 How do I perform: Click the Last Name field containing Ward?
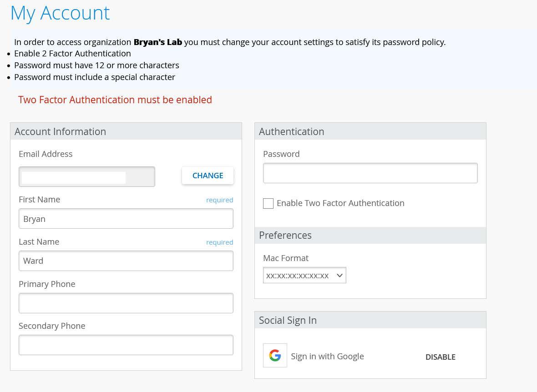(x=126, y=261)
